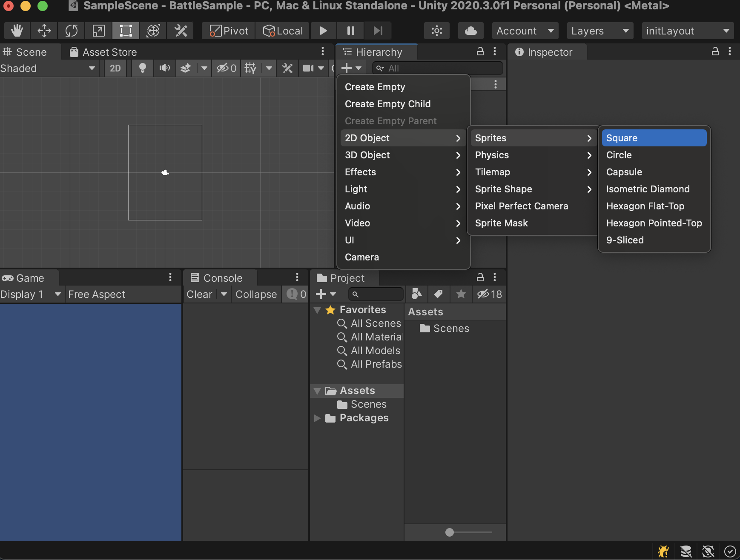The width and height of the screenshot is (740, 560).
Task: Select Create Empty menu item
Action: tap(404, 87)
